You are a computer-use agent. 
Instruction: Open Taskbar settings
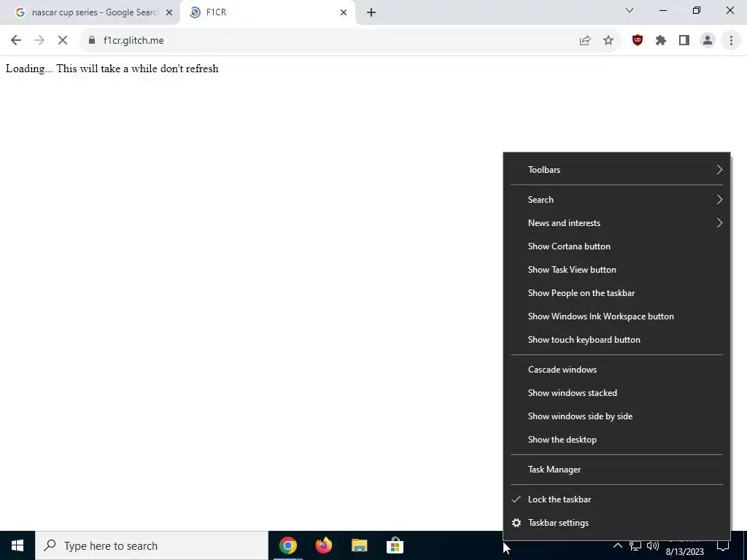coord(616,523)
